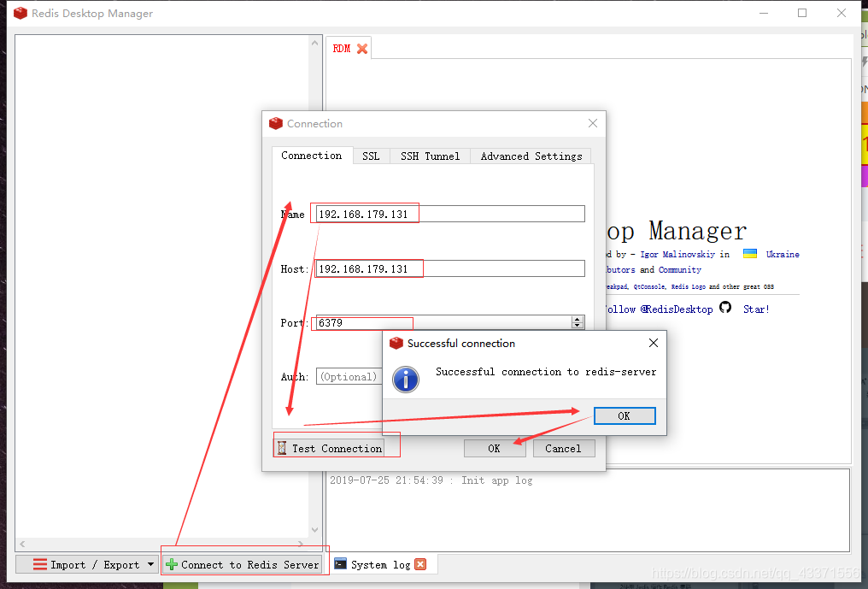Open the Import / Export dropdown
Screen dimensions: 868x589
tap(87, 564)
